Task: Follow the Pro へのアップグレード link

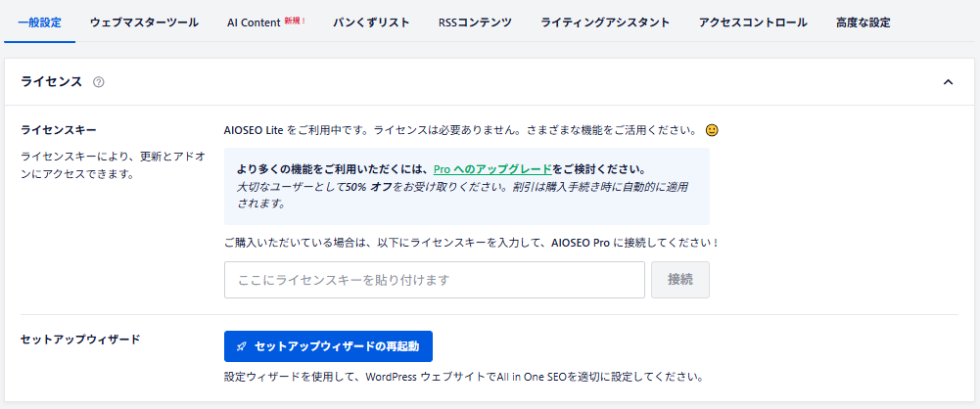Action: coord(492,168)
